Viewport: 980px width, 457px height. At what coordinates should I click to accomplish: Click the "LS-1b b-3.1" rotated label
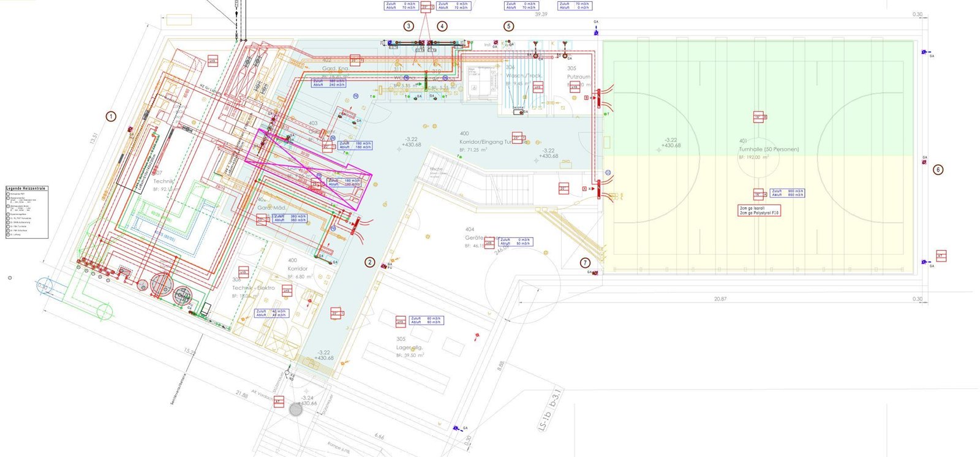click(549, 409)
